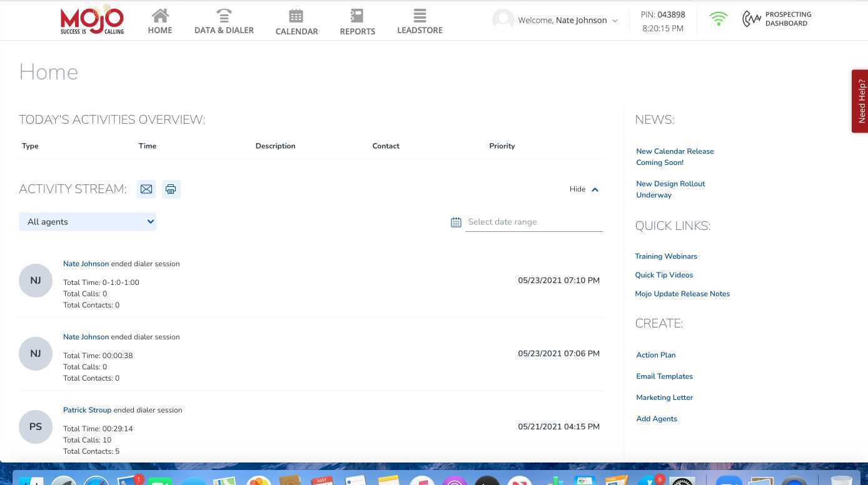Click the Total Time: 00:00:38 text

click(98, 356)
